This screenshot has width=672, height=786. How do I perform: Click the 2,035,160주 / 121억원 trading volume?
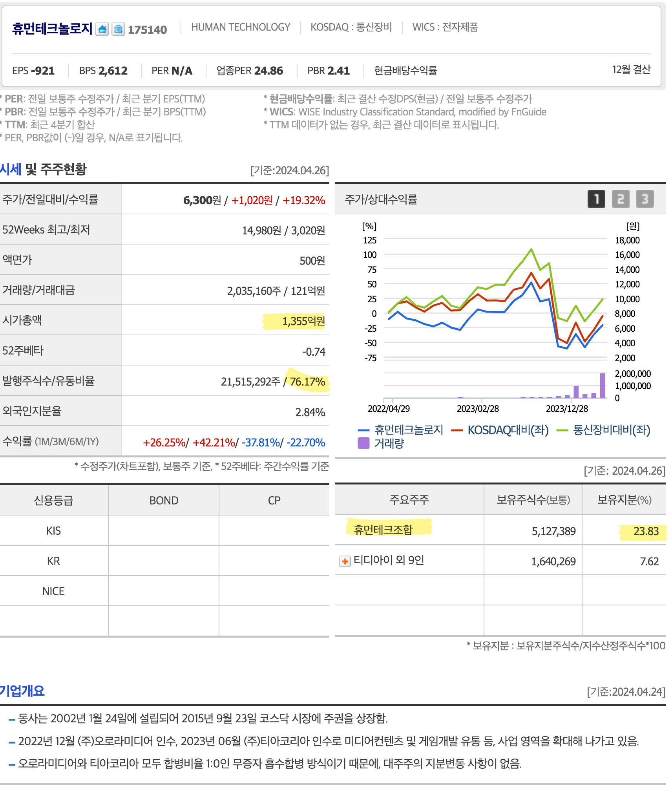[x=276, y=291]
